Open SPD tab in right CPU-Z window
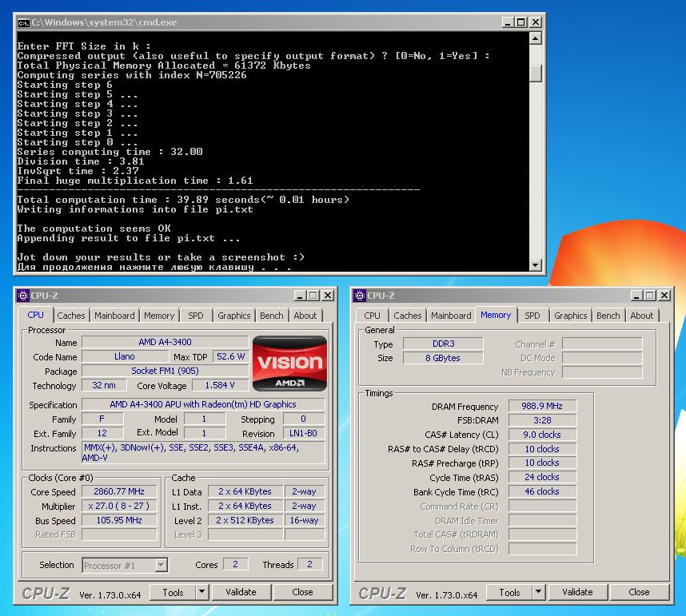Screen dimensions: 686x616 point(532,316)
